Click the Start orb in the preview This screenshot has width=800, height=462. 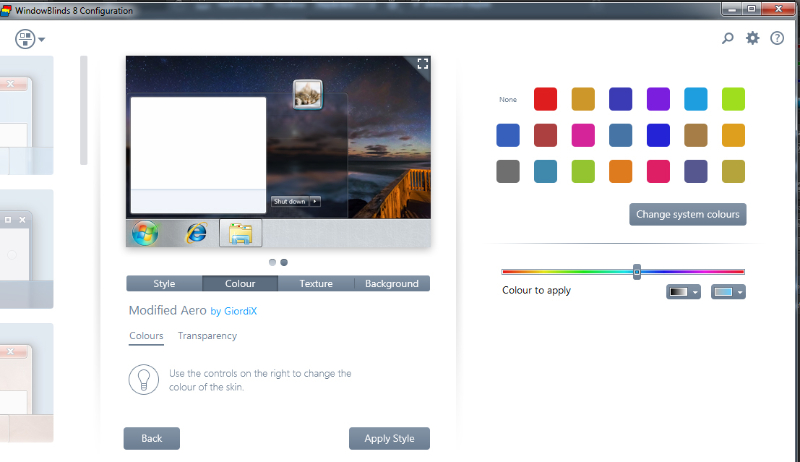click(x=144, y=233)
